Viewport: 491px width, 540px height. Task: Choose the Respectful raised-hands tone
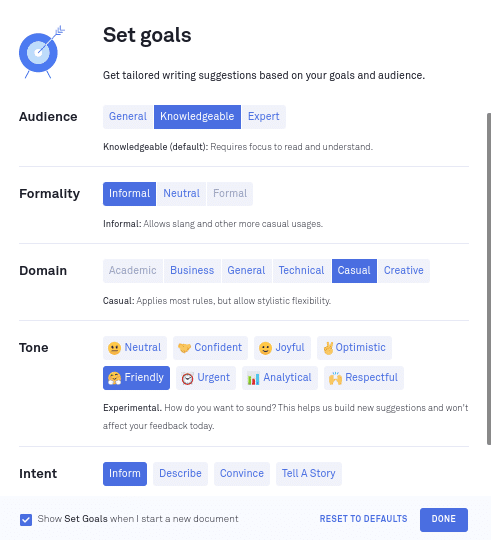pos(364,378)
